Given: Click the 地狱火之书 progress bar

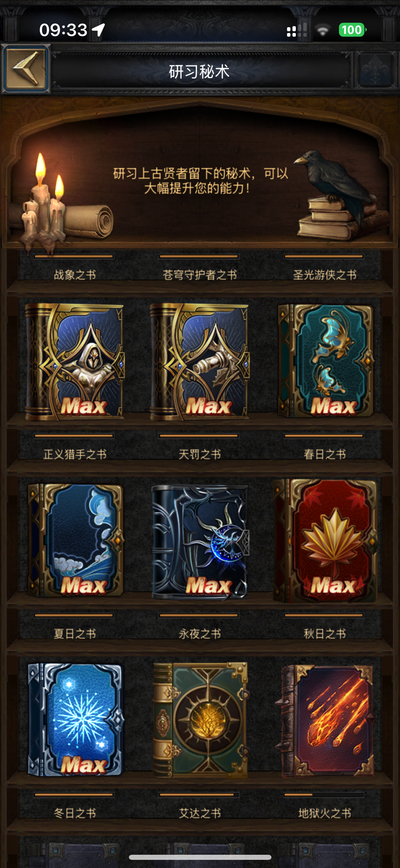Looking at the screenshot, I should tap(324, 795).
